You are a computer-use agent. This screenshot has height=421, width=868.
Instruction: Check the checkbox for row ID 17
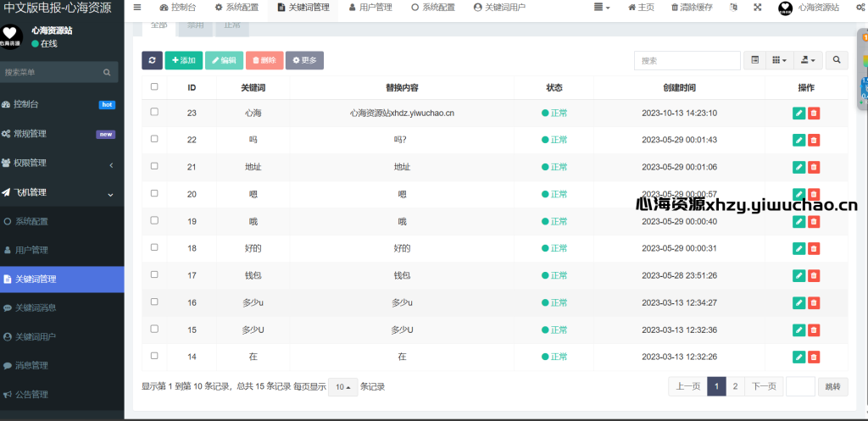tap(154, 274)
